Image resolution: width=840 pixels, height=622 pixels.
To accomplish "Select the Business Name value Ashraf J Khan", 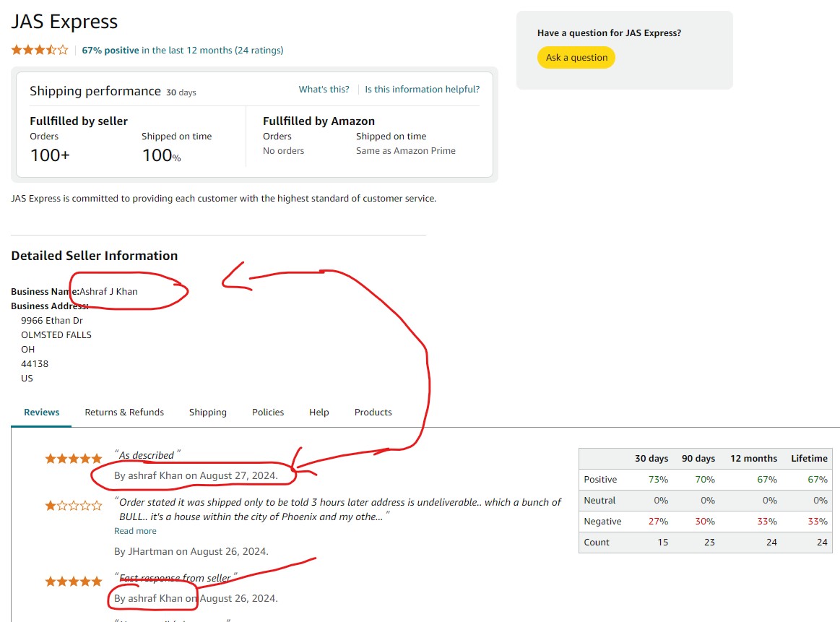I will coord(109,292).
